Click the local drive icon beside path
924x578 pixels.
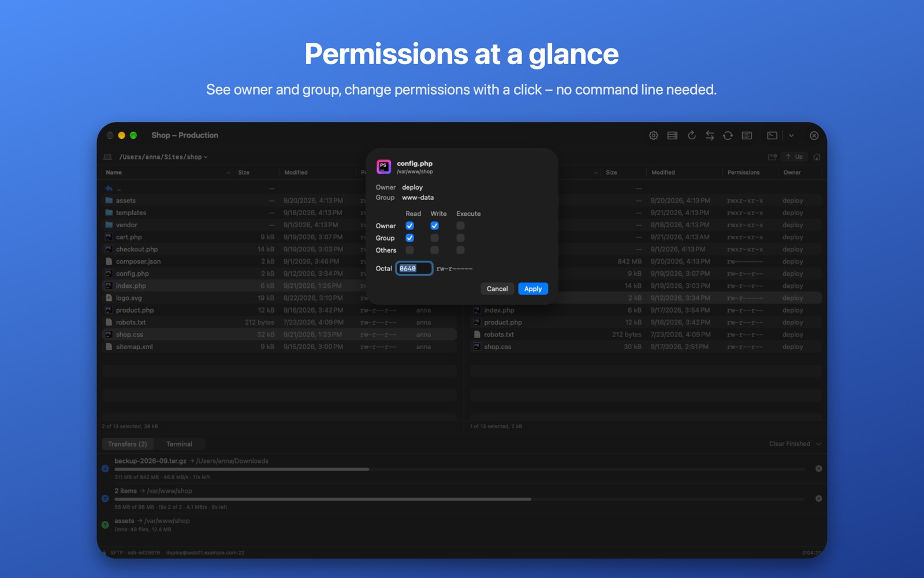[x=107, y=157]
